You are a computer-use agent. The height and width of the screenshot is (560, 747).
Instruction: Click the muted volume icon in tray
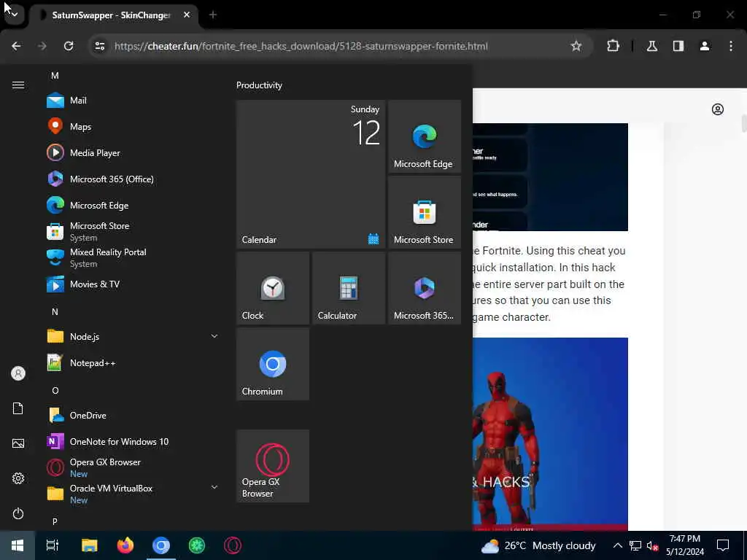point(652,545)
